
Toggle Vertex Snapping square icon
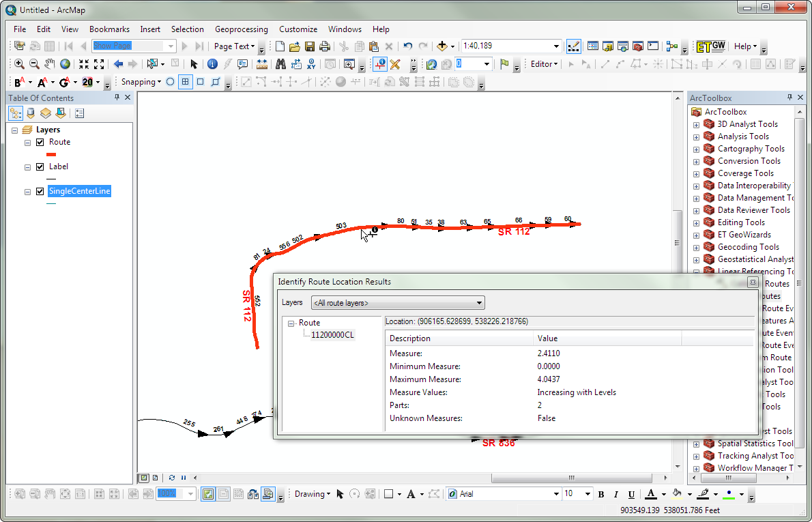pos(201,82)
